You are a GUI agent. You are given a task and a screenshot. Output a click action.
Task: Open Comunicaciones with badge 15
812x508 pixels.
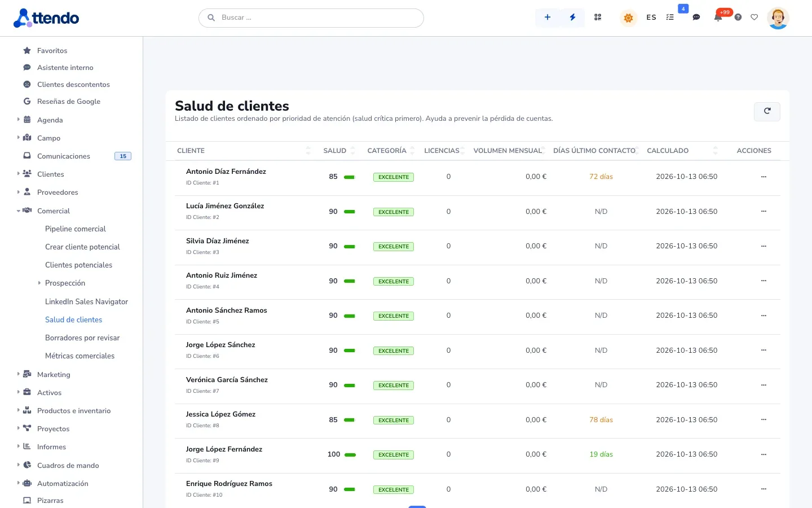[x=64, y=156]
